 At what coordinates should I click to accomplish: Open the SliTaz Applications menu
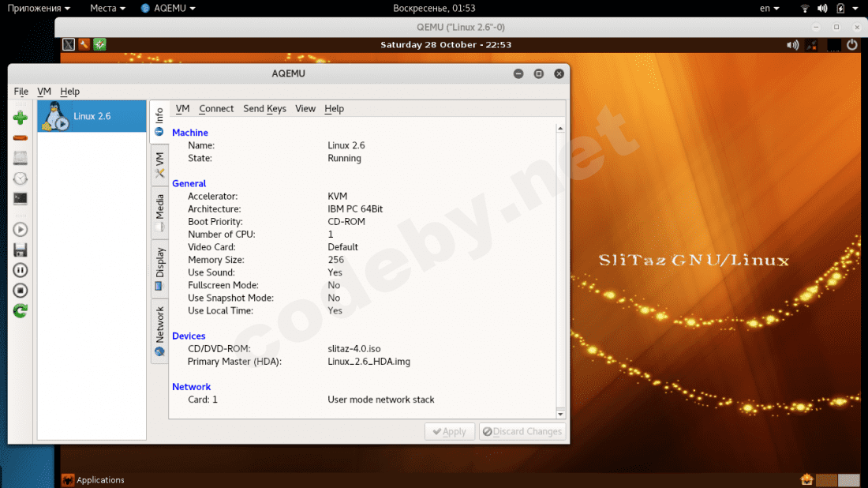93,479
